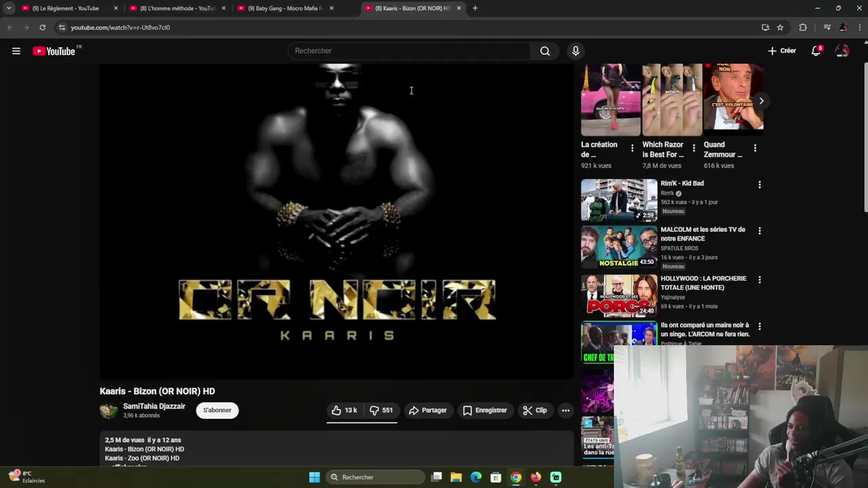Open options for HOLLYWOOD LA PORCHERIE video

pos(759,279)
